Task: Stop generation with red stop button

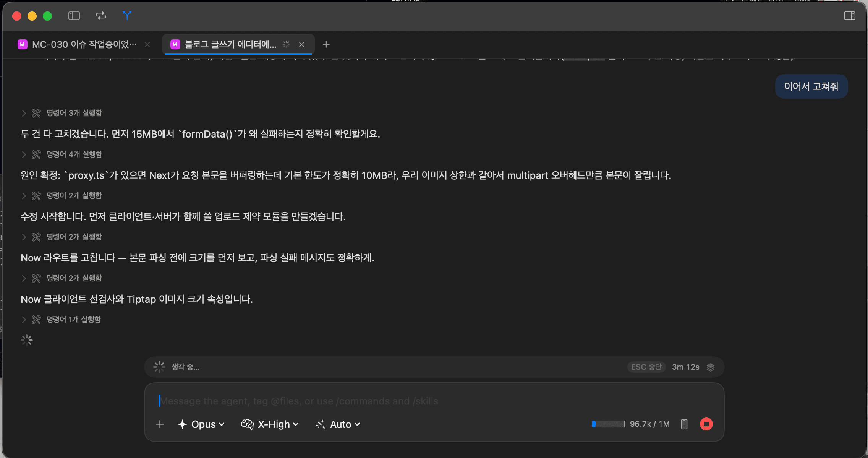Action: tap(706, 424)
